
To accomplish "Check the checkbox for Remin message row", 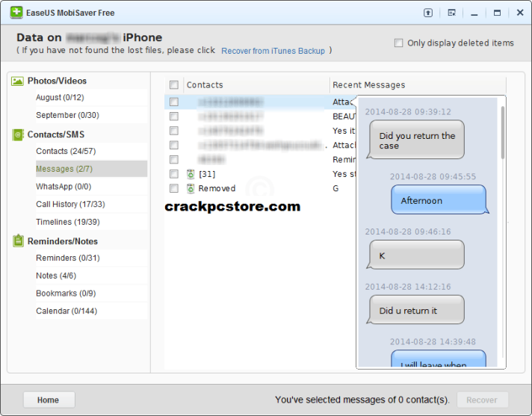I will click(x=174, y=159).
